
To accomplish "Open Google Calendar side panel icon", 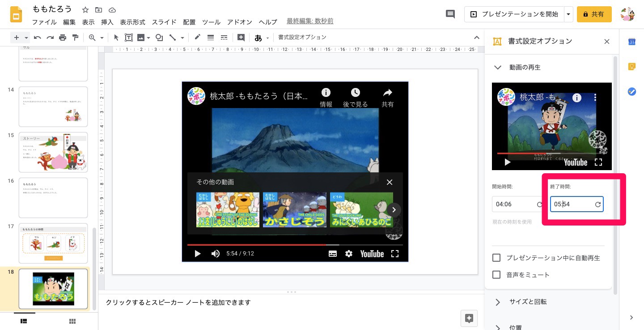I will pyautogui.click(x=632, y=42).
